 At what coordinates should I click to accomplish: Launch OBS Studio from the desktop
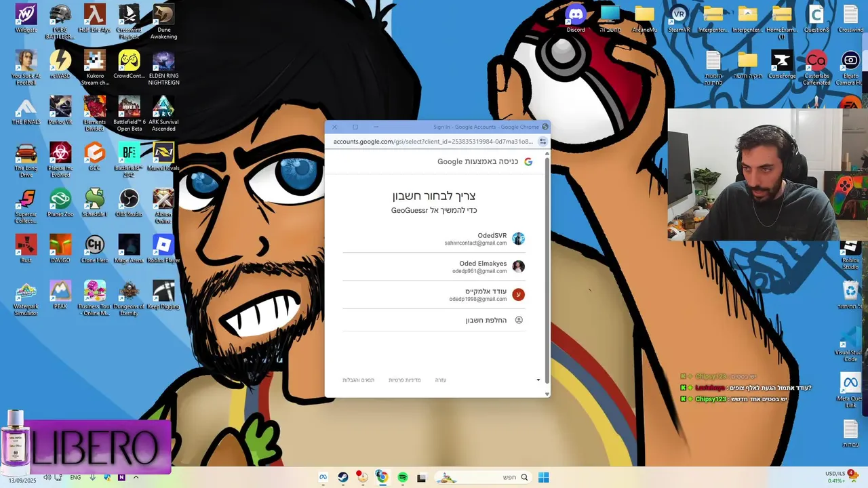point(129,203)
